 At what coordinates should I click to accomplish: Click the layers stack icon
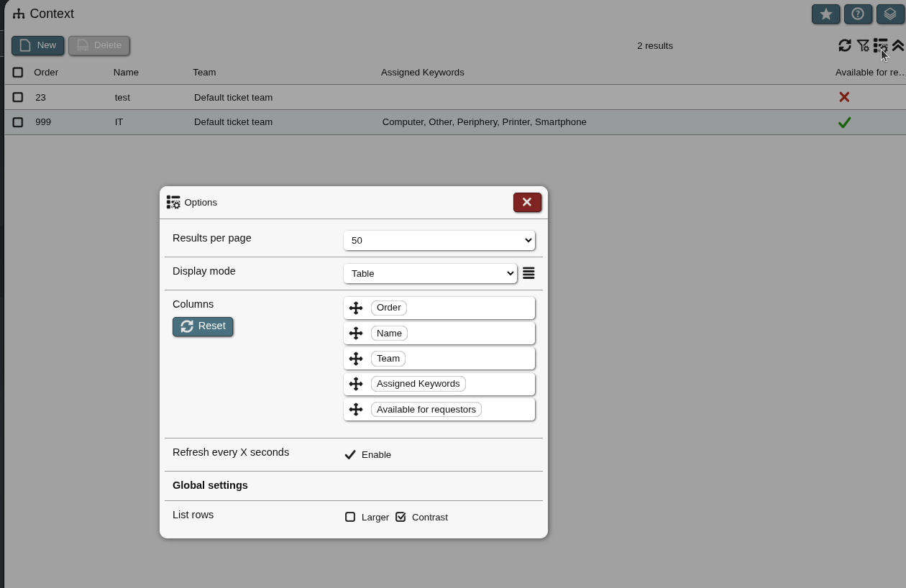pyautogui.click(x=890, y=14)
